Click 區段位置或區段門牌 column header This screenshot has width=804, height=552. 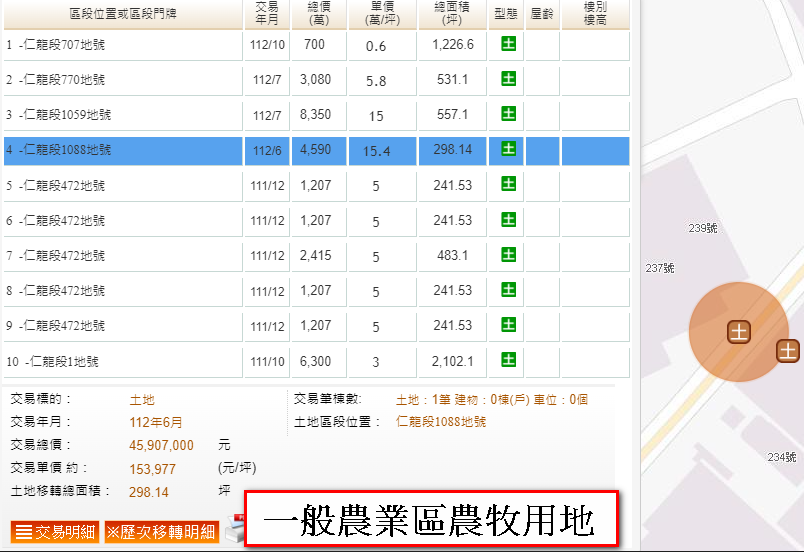point(122,13)
